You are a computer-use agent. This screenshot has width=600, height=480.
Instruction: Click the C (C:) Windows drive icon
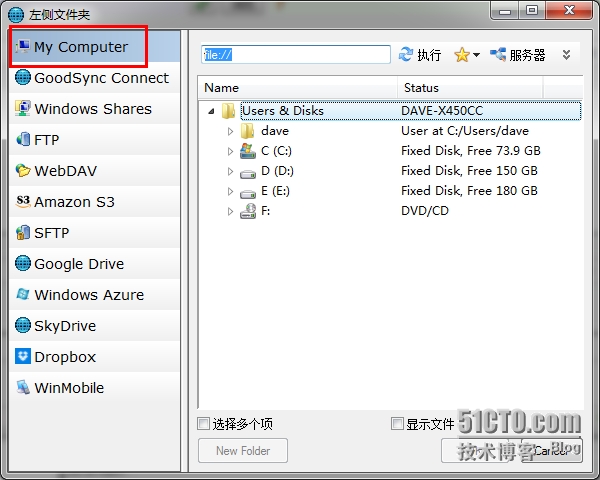click(248, 151)
